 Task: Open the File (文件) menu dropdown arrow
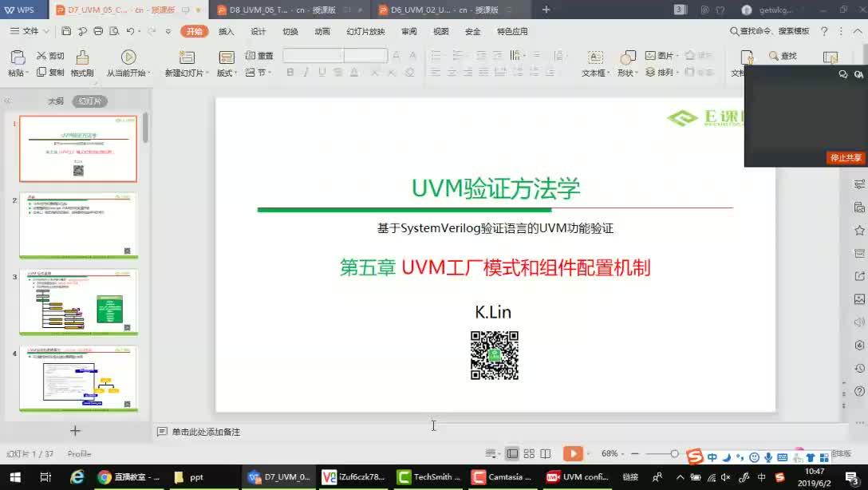tap(46, 32)
